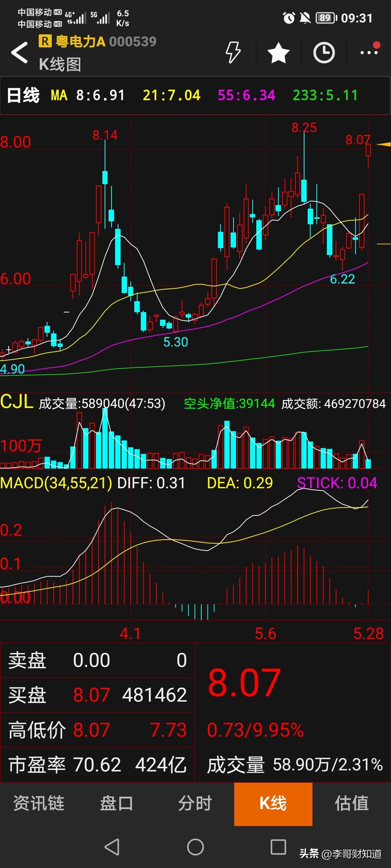The height and width of the screenshot is (868, 391).
Task: Tap the MA 233:5.11 value
Action: (x=325, y=95)
